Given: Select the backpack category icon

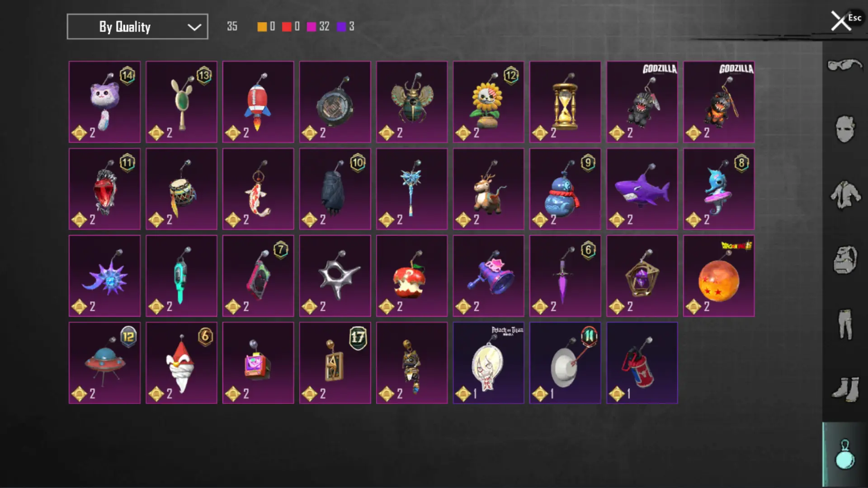Looking at the screenshot, I should [844, 259].
